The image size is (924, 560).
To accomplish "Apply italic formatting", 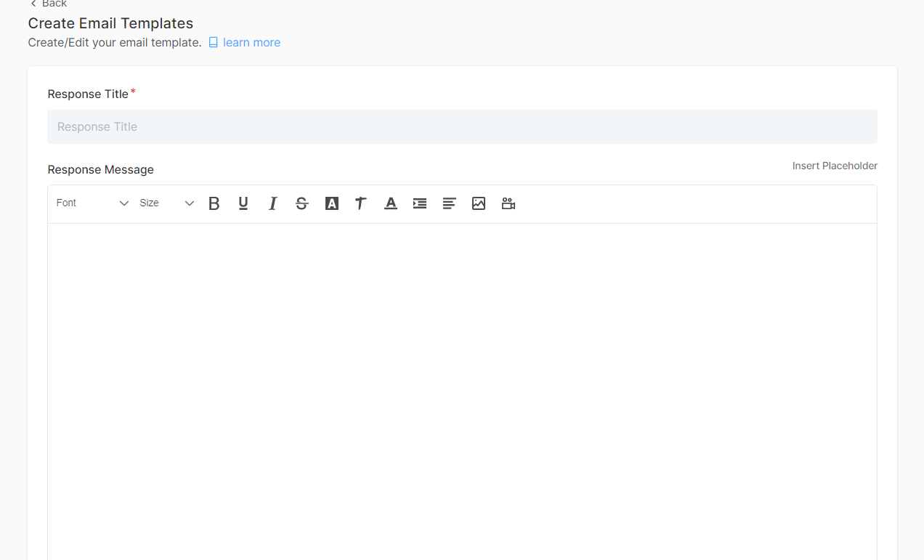I will [272, 203].
